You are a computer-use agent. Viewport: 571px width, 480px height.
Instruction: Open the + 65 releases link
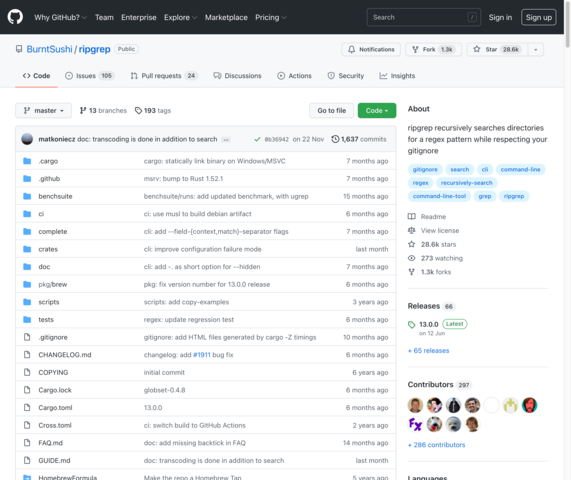click(429, 351)
